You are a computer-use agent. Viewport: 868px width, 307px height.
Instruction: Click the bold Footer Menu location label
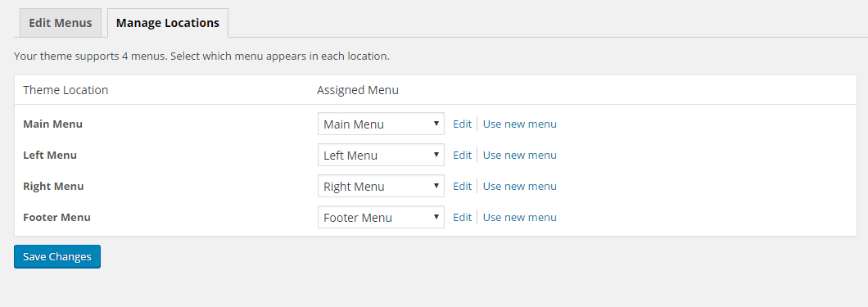tap(57, 218)
